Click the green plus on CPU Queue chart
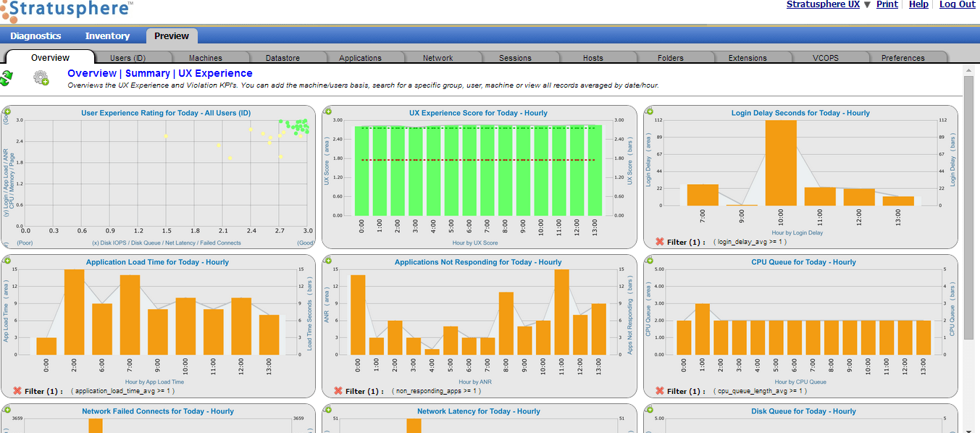The width and height of the screenshot is (980, 433). tap(648, 260)
